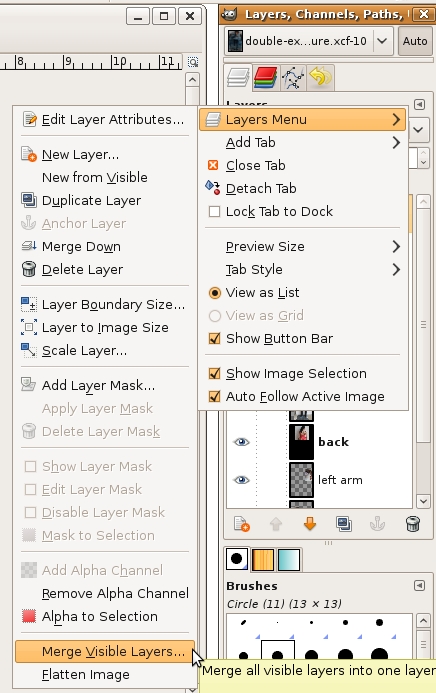Expand the Preview Size submenu
This screenshot has height=693, width=436.
(303, 246)
